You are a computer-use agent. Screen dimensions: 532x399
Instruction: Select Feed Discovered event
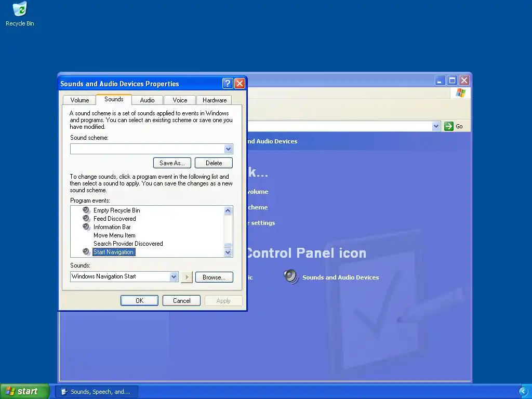115,219
